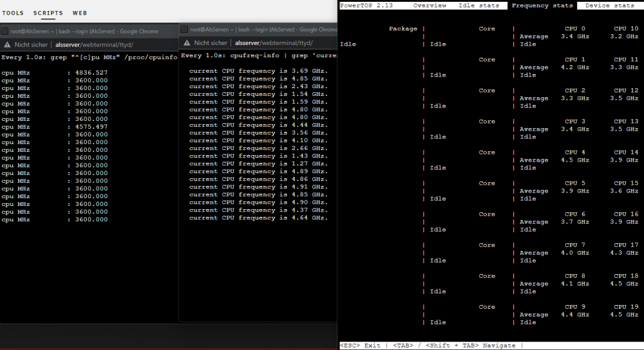The height and width of the screenshot is (350, 644).
Task: Click the CPU 17 label in PowerTOP
Action: 626,245
